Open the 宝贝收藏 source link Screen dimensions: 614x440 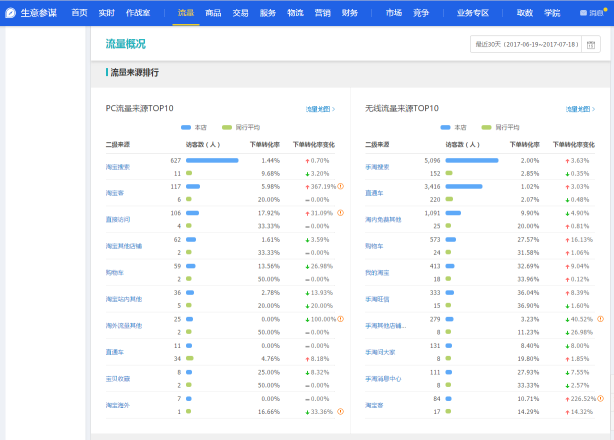(118, 379)
